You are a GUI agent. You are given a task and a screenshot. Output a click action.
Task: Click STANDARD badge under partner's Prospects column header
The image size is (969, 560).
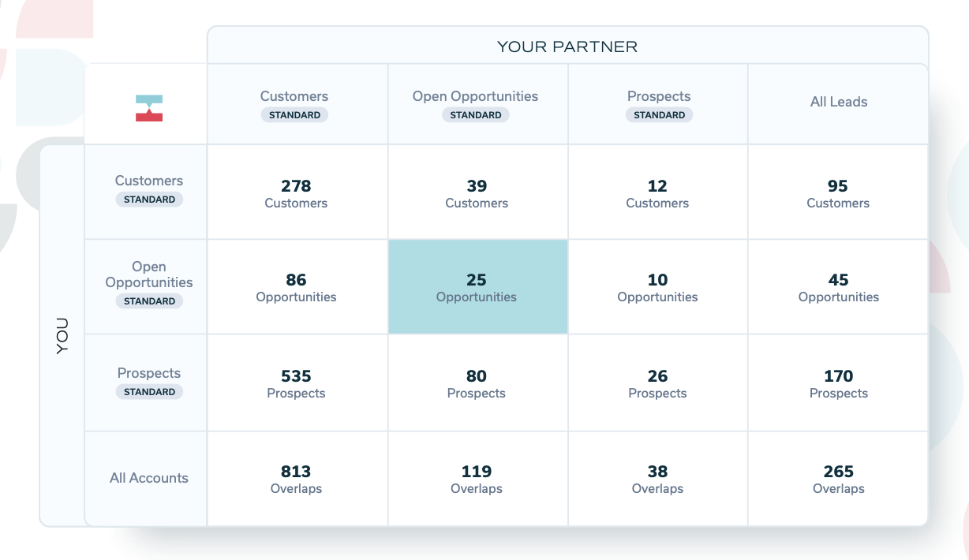[659, 115]
